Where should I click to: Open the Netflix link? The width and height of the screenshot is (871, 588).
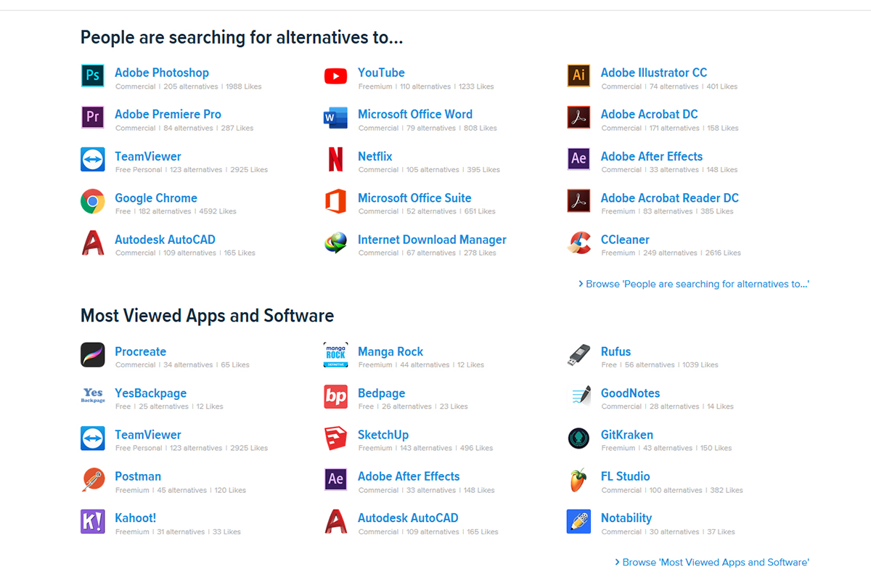pos(375,156)
